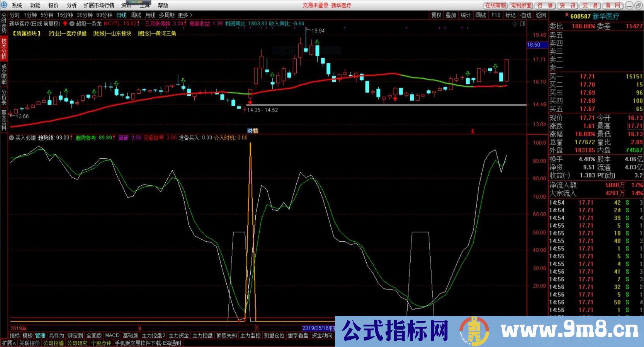Open the 系统 menu

pos(17,5)
